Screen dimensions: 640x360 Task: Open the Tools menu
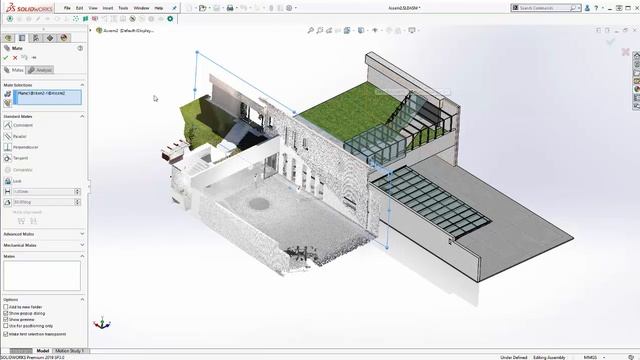click(x=123, y=8)
